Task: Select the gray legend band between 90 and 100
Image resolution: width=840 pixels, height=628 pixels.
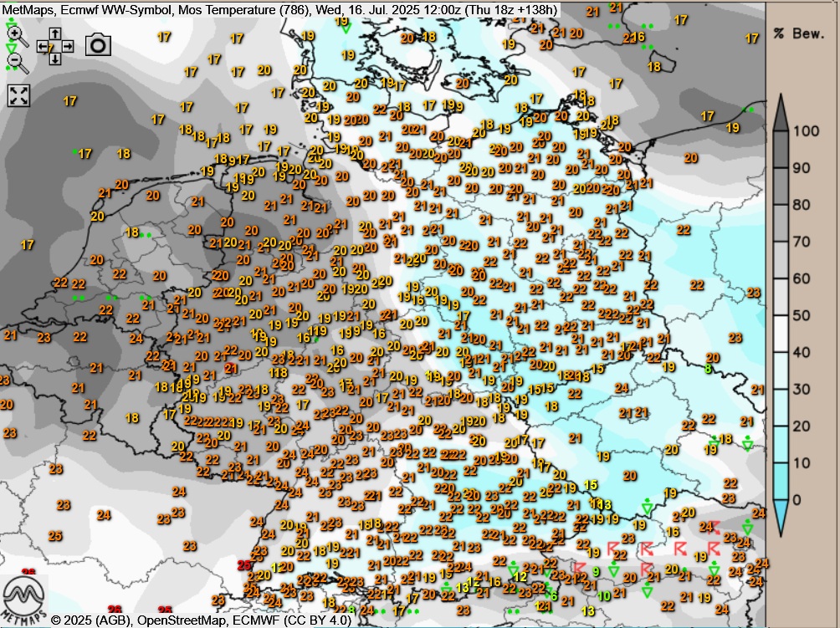Action: pyautogui.click(x=779, y=149)
